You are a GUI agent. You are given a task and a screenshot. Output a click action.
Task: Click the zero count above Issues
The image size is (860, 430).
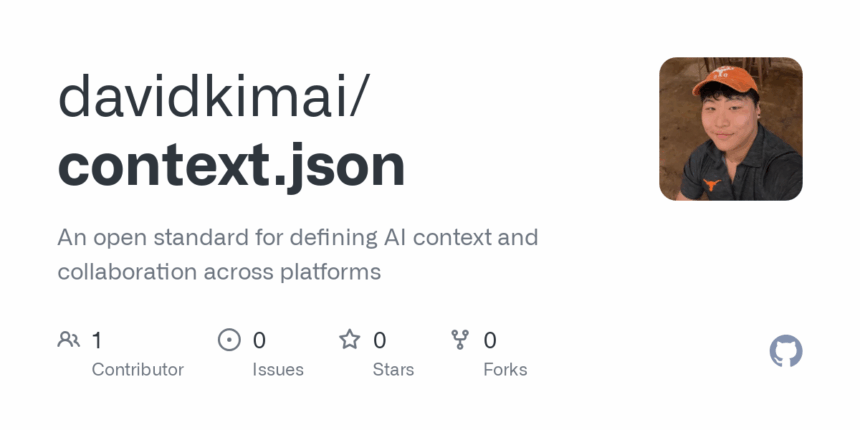(259, 341)
